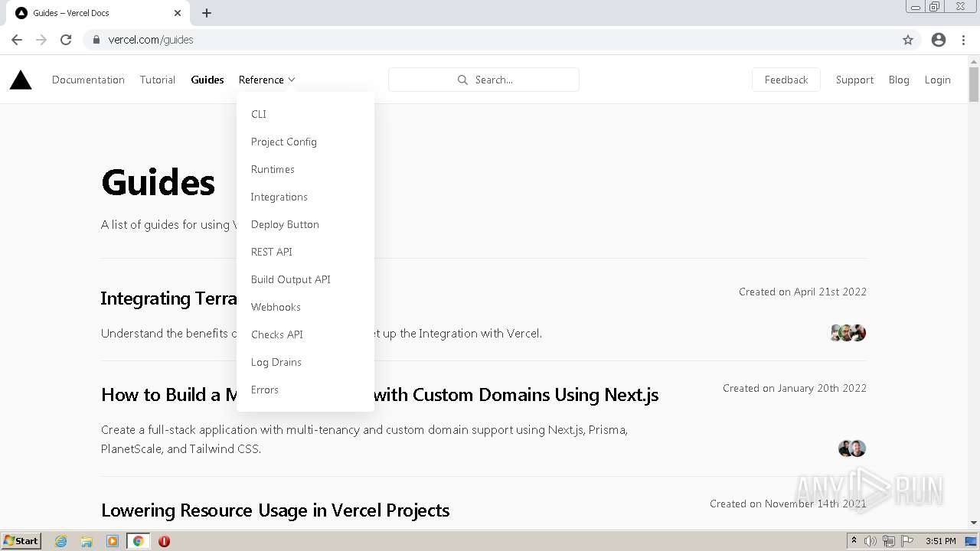Open Runtimes from the Reference menu
This screenshot has width=980, height=551.
point(273,169)
